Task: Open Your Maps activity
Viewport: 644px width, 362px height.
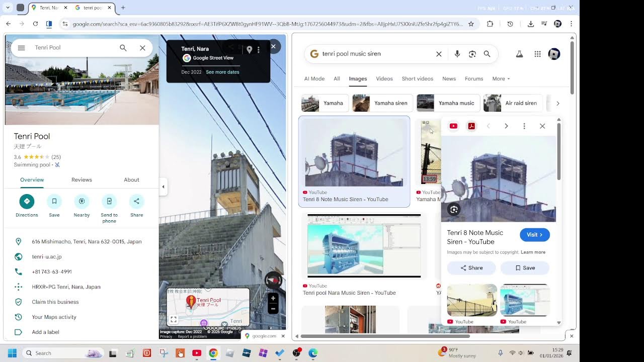Action: coord(54,317)
